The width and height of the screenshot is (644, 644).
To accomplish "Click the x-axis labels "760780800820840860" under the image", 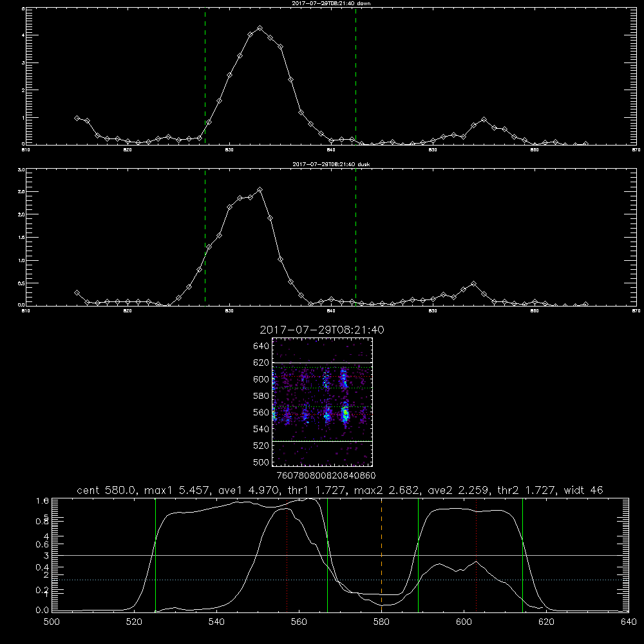I will point(326,476).
